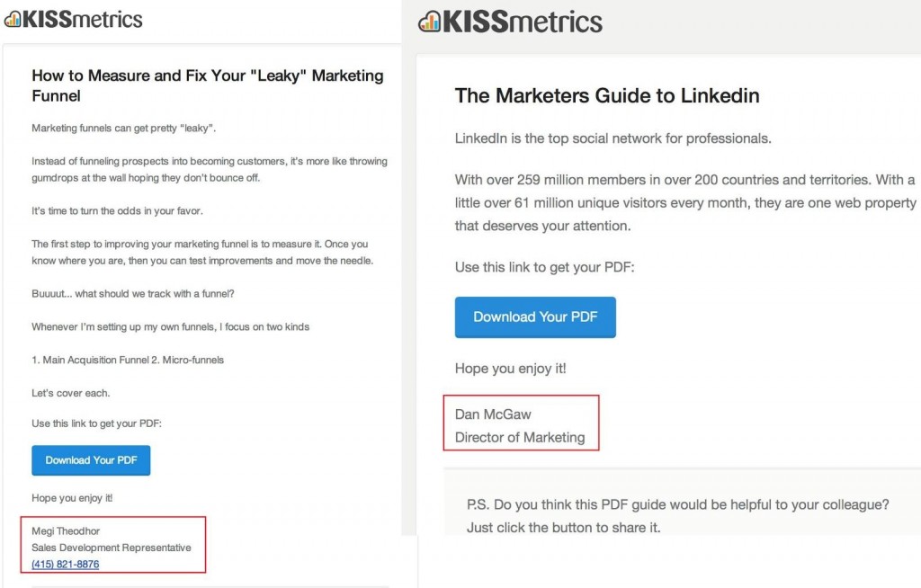Click the P.S. line about your colleague
Screen dimensions: 921x588
tap(678, 504)
